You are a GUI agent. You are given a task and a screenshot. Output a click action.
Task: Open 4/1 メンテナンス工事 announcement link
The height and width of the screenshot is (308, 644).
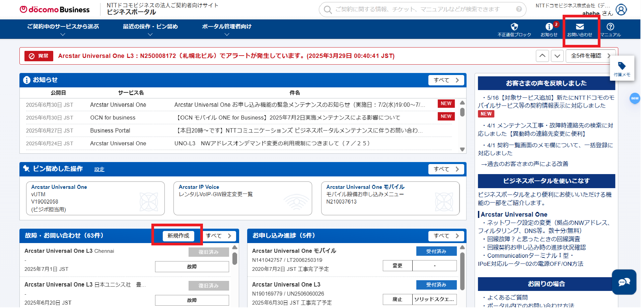[x=546, y=130]
